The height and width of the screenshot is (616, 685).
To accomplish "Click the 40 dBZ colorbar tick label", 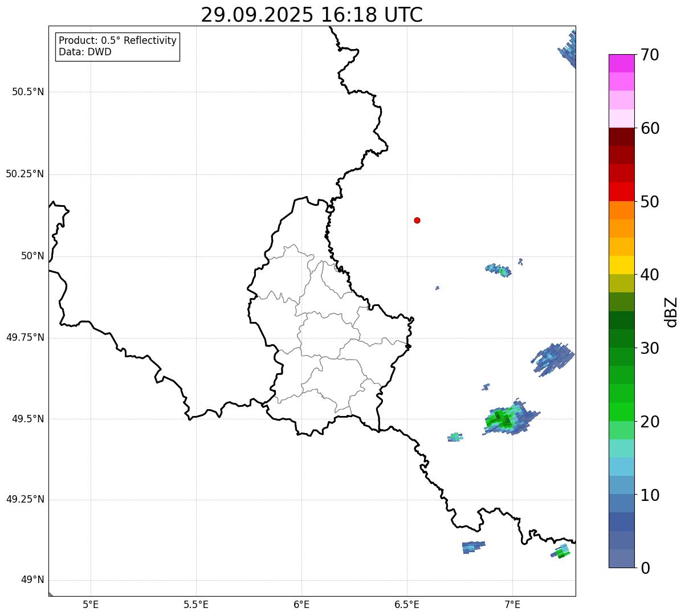I will [650, 275].
